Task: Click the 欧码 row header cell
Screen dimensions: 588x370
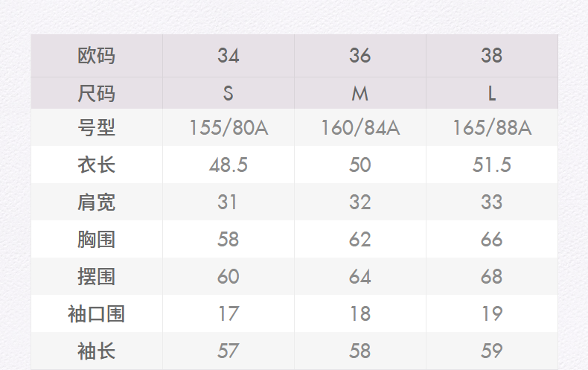Action: (x=97, y=56)
